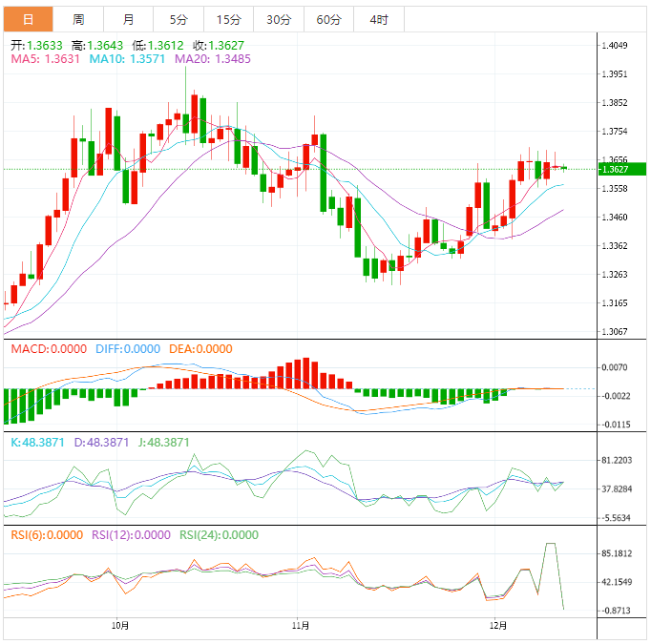Select the 周 weekly timeframe tab
Image resolution: width=651 pixels, height=644 pixels.
coord(78,20)
